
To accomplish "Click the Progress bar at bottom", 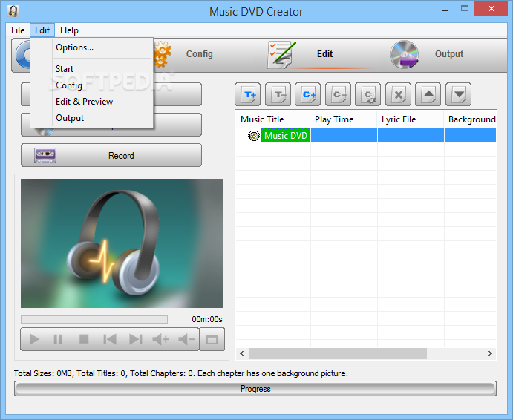I will 255,389.
